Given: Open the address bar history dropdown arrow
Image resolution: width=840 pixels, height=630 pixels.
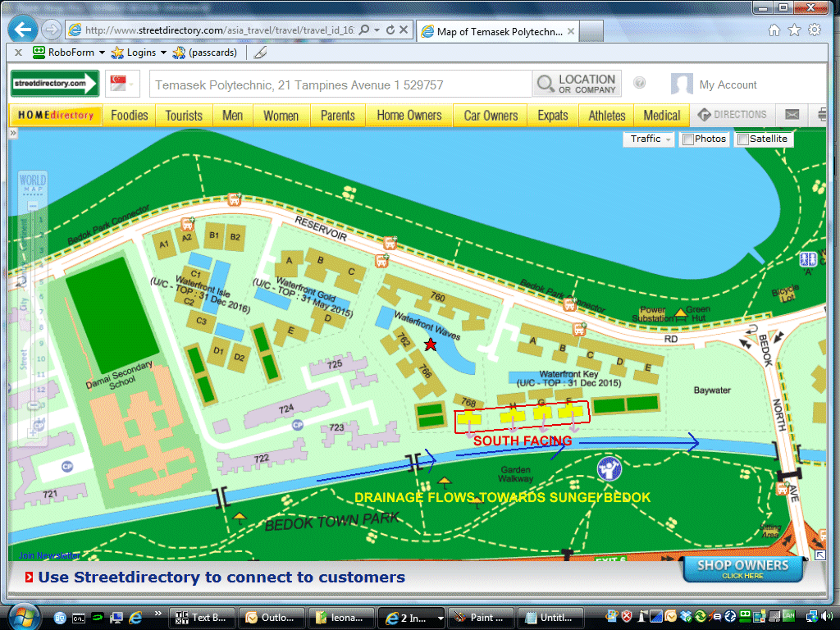Looking at the screenshot, I should click(x=377, y=30).
